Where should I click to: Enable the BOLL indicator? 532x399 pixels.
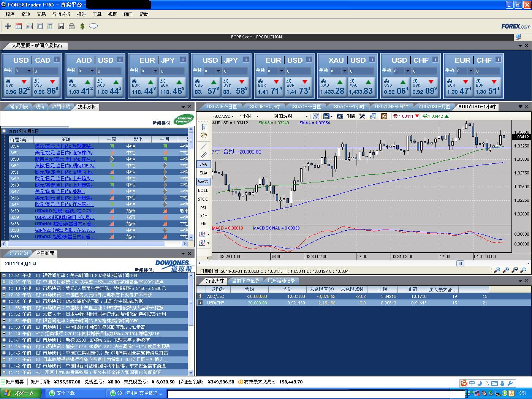(x=203, y=190)
